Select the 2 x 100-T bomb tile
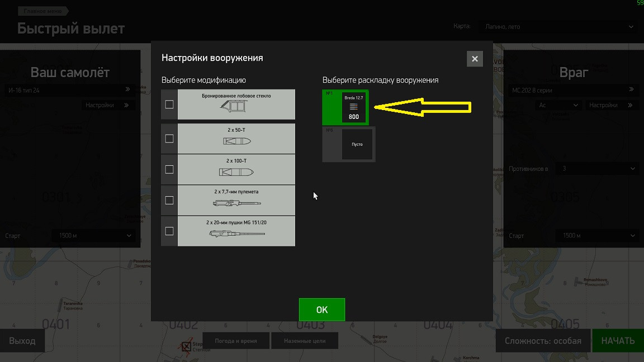The width and height of the screenshot is (644, 362). click(236, 169)
